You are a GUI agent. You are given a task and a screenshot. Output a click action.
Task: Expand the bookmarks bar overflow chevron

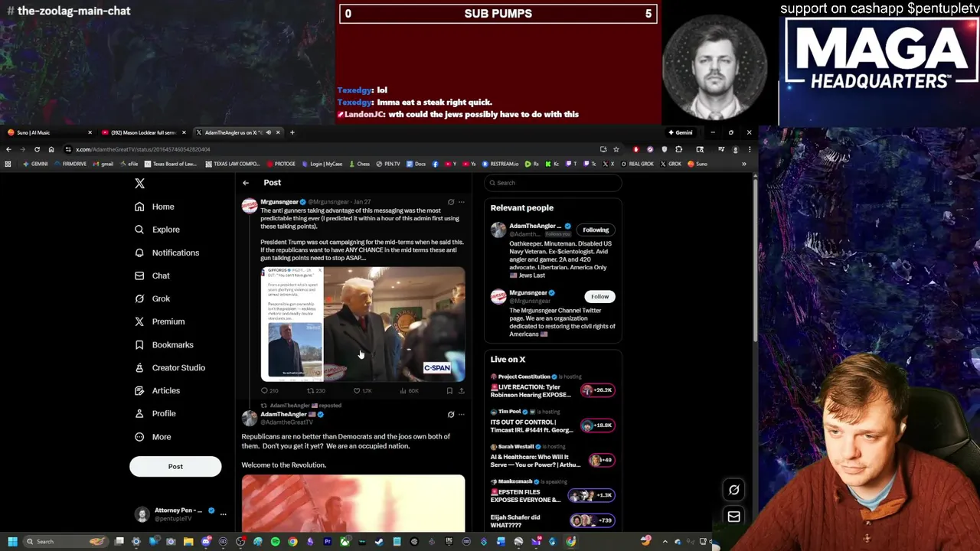coord(743,164)
